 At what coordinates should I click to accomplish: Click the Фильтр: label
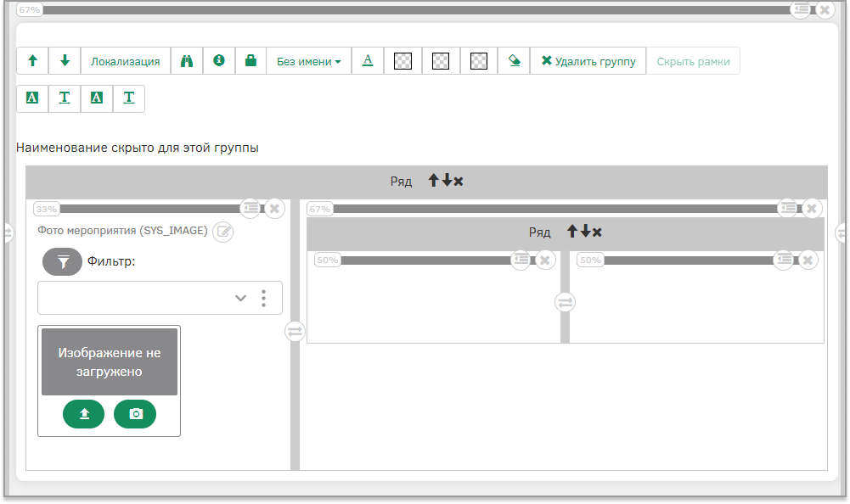[111, 261]
